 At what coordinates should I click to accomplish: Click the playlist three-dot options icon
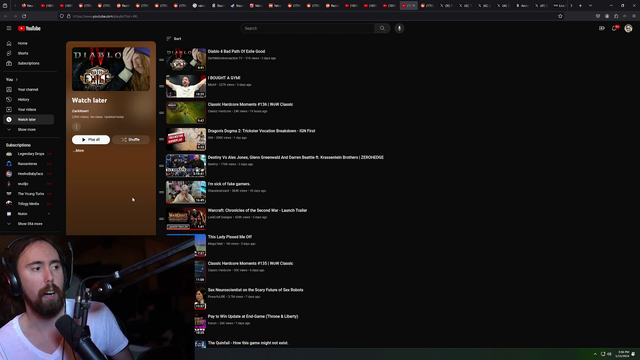click(x=76, y=127)
